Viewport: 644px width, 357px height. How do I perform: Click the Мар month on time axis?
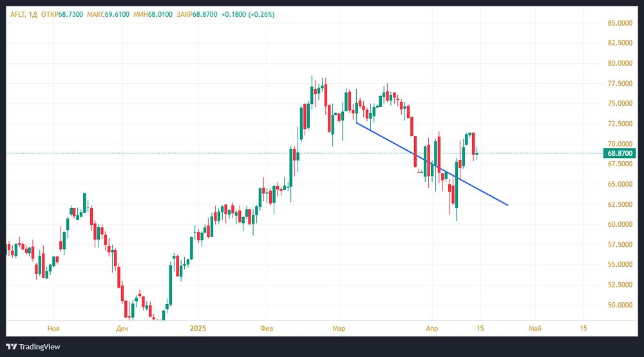[339, 328]
